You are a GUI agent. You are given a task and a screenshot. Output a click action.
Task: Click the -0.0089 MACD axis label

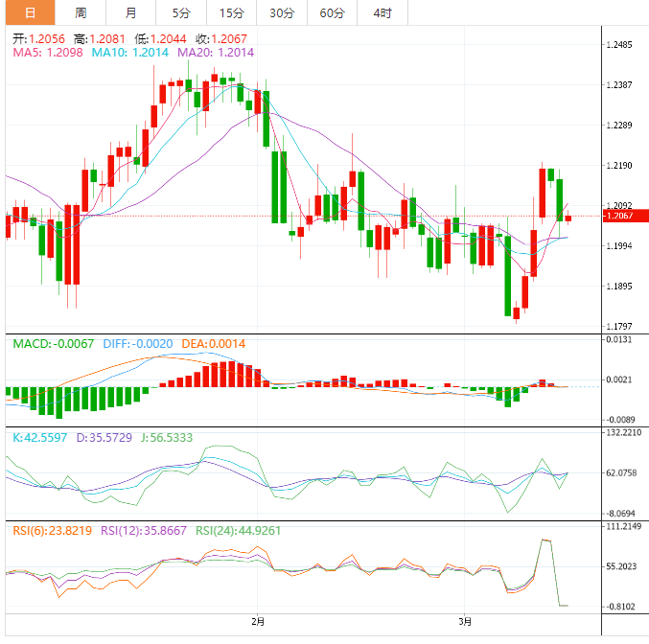click(620, 420)
